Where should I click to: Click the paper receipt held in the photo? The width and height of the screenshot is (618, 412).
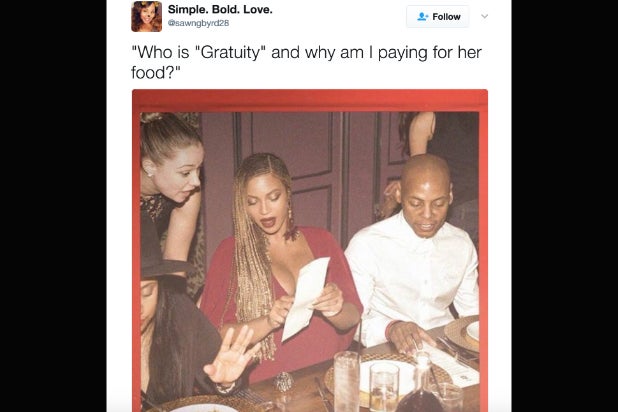click(x=305, y=298)
